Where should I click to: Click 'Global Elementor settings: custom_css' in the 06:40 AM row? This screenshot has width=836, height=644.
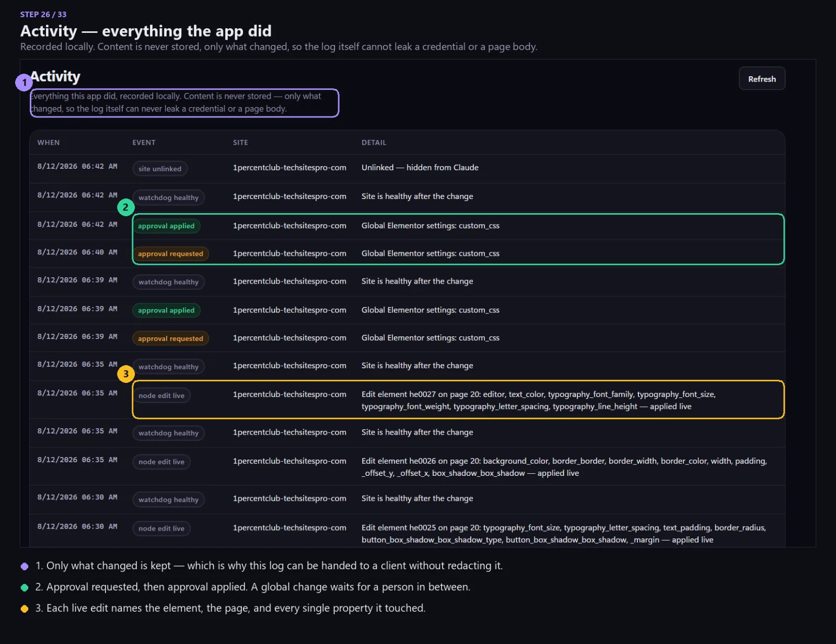431,253
